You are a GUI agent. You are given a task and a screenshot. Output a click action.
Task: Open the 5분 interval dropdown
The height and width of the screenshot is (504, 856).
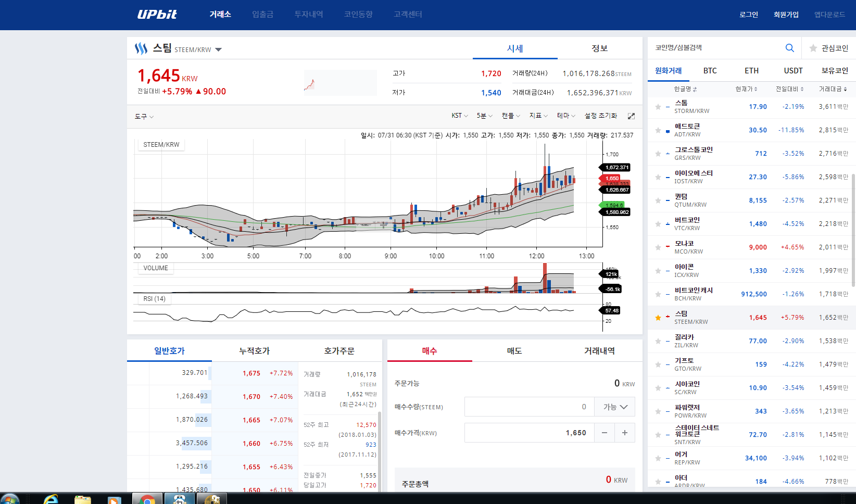click(484, 116)
